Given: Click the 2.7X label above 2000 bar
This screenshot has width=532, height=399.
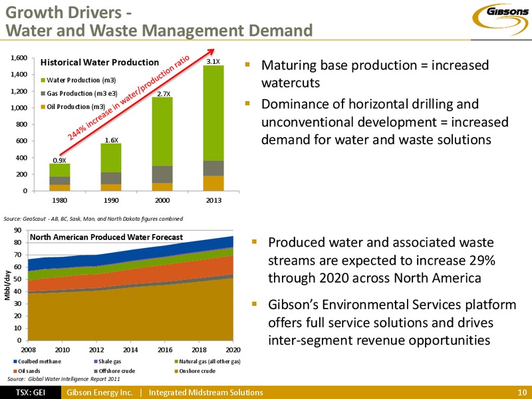Looking at the screenshot, I should tap(164, 94).
